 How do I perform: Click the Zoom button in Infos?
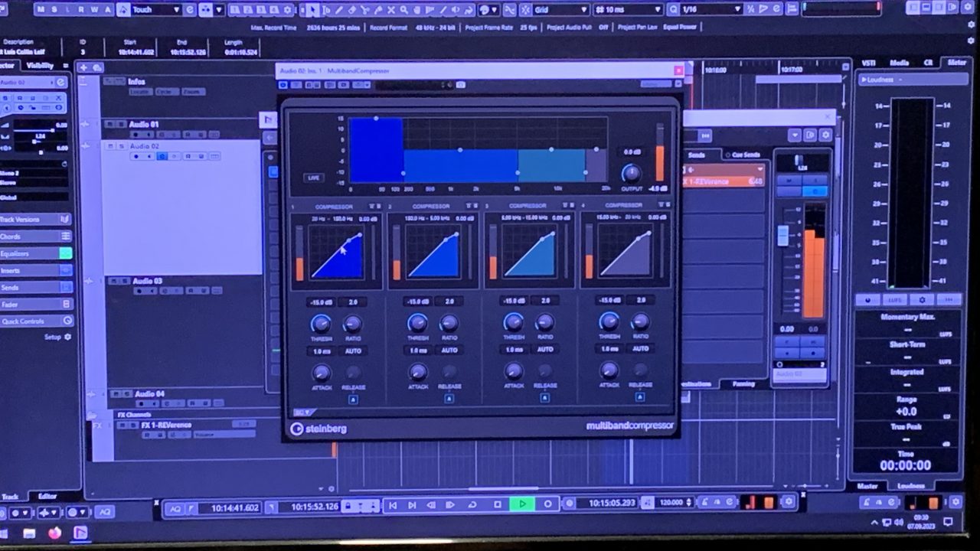(192, 92)
